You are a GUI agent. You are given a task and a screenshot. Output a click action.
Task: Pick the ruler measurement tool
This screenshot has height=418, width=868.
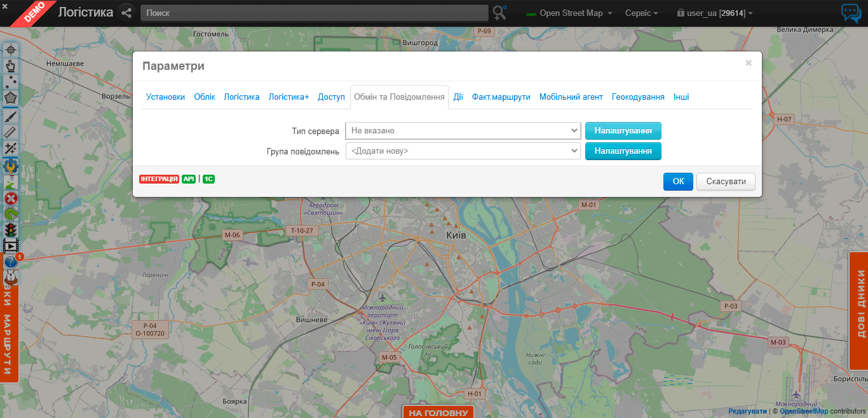[11, 131]
